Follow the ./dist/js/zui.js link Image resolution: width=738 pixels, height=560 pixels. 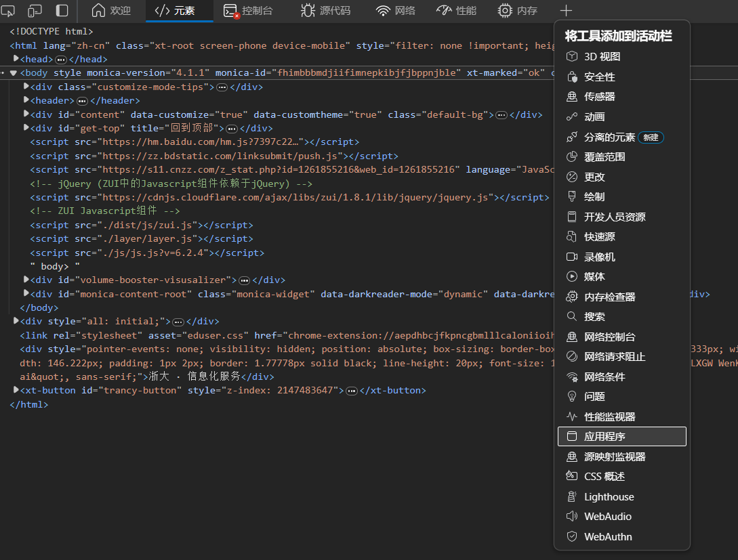pyautogui.click(x=147, y=225)
